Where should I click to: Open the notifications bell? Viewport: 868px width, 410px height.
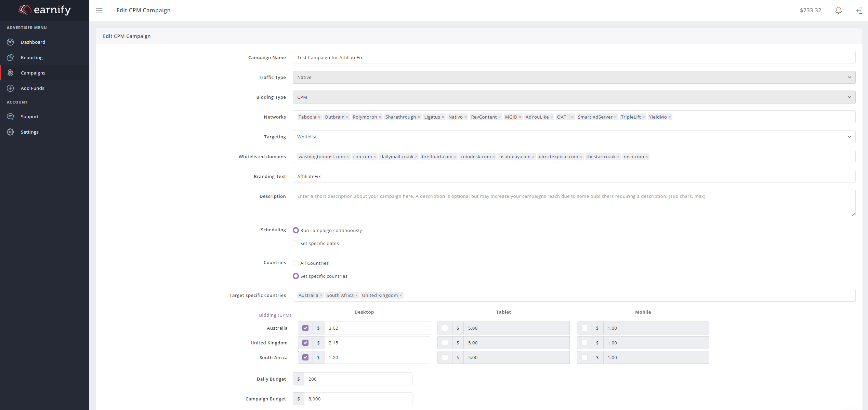(x=838, y=10)
